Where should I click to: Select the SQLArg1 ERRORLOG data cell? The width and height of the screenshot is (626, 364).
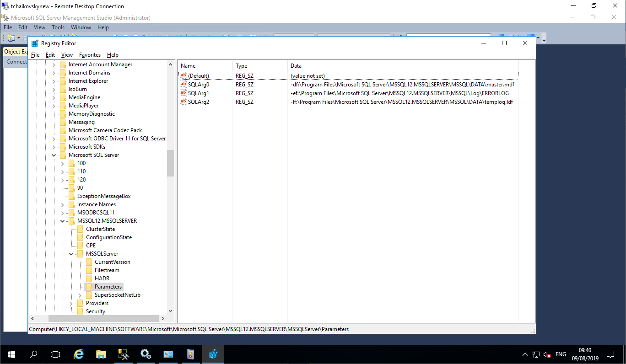point(399,93)
